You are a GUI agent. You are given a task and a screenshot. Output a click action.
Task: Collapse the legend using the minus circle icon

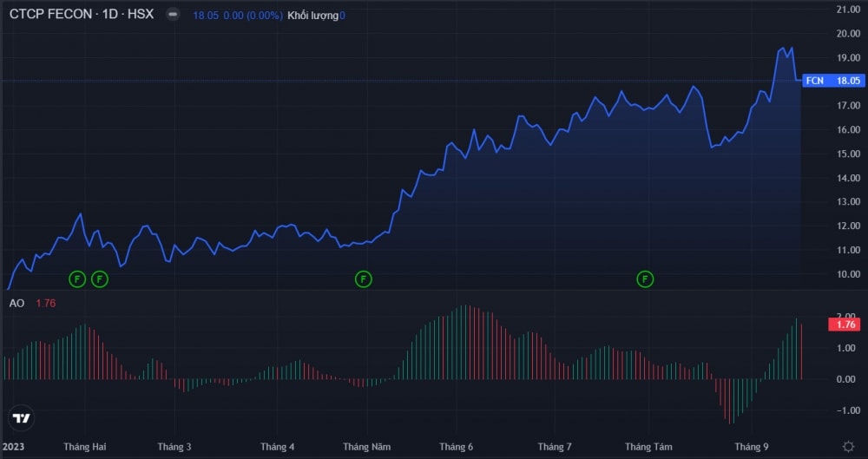click(174, 15)
